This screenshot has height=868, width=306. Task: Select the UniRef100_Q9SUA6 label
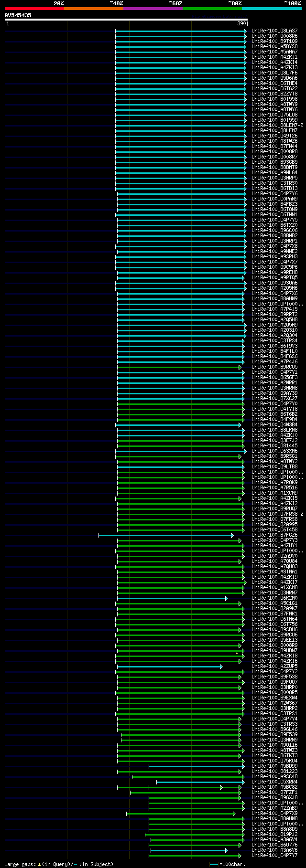[x=274, y=283]
